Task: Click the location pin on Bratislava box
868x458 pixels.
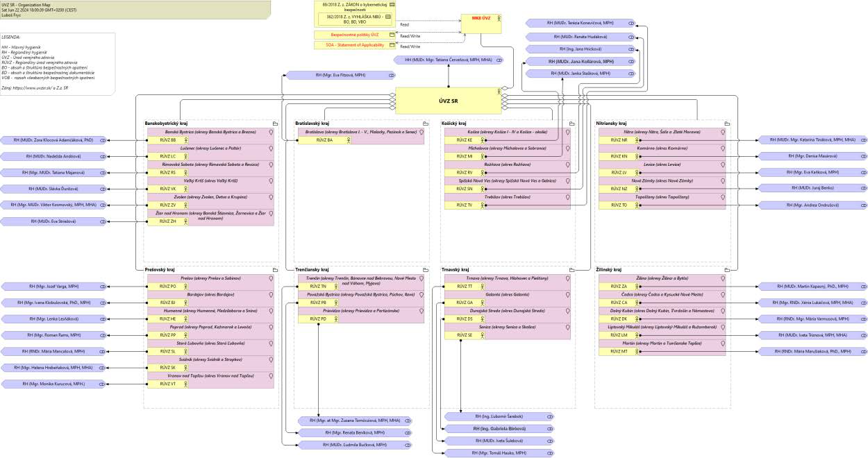Action: coord(420,132)
